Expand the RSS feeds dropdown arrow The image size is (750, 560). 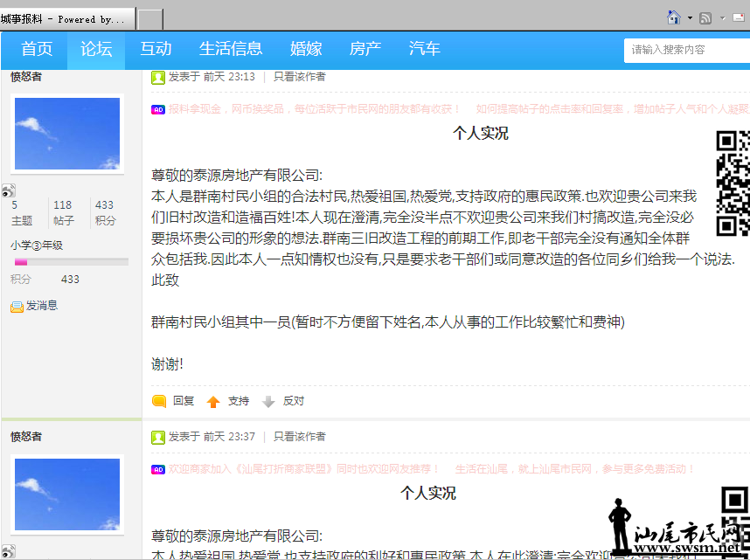pyautogui.click(x=720, y=18)
